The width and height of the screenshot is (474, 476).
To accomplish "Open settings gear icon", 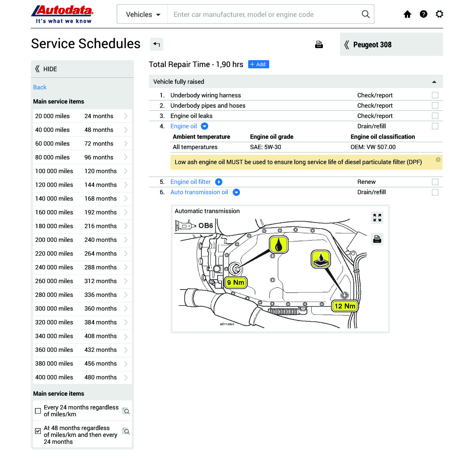I will pyautogui.click(x=439, y=14).
